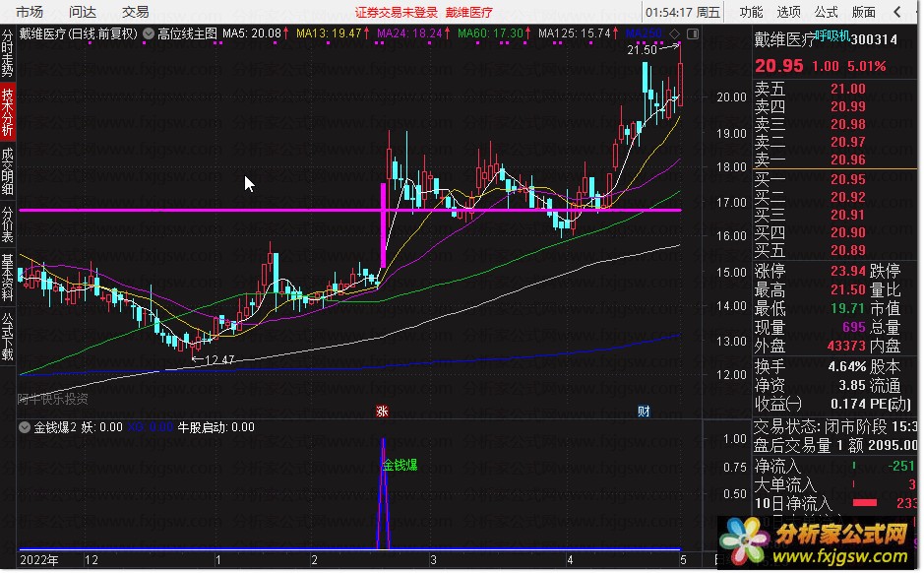This screenshot has height=573, width=924.
Task: Open the 公式下载 side tab
Action: 7,337
